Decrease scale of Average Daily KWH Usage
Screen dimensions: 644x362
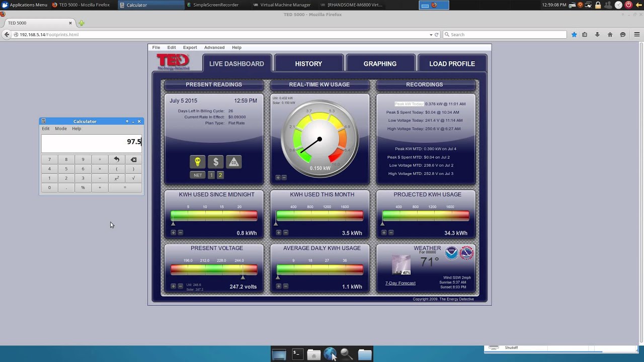coord(285,286)
